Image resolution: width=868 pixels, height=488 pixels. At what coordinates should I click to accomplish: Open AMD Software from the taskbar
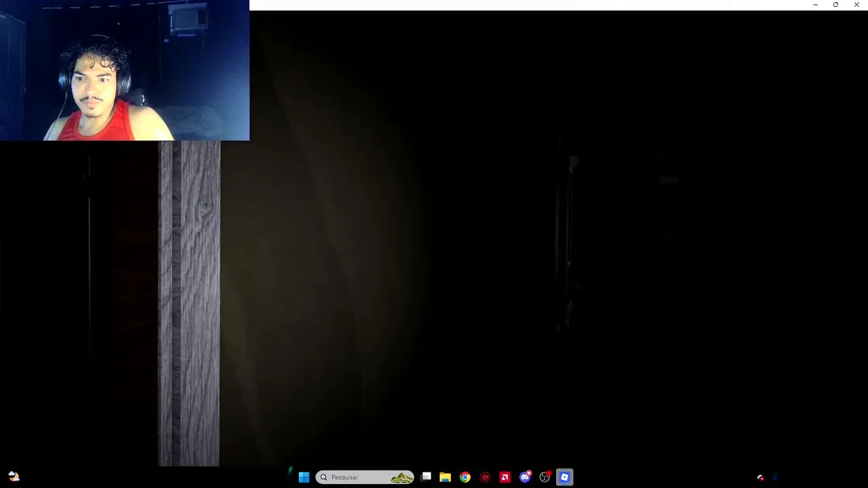pyautogui.click(x=505, y=477)
